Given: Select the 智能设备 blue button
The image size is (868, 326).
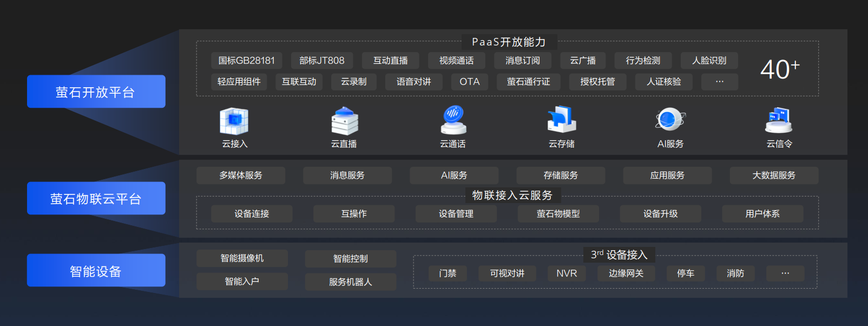Looking at the screenshot, I should tap(96, 270).
